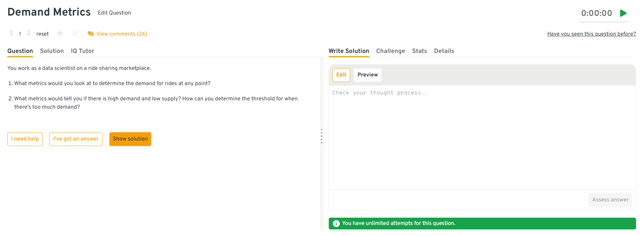Go to the Stats tab
The height and width of the screenshot is (236, 644).
pyautogui.click(x=419, y=51)
